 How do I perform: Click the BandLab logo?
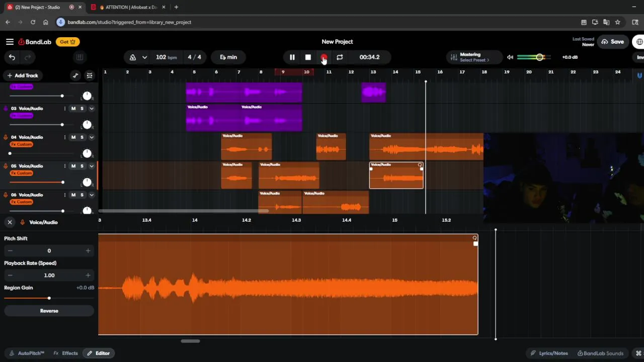[35, 42]
